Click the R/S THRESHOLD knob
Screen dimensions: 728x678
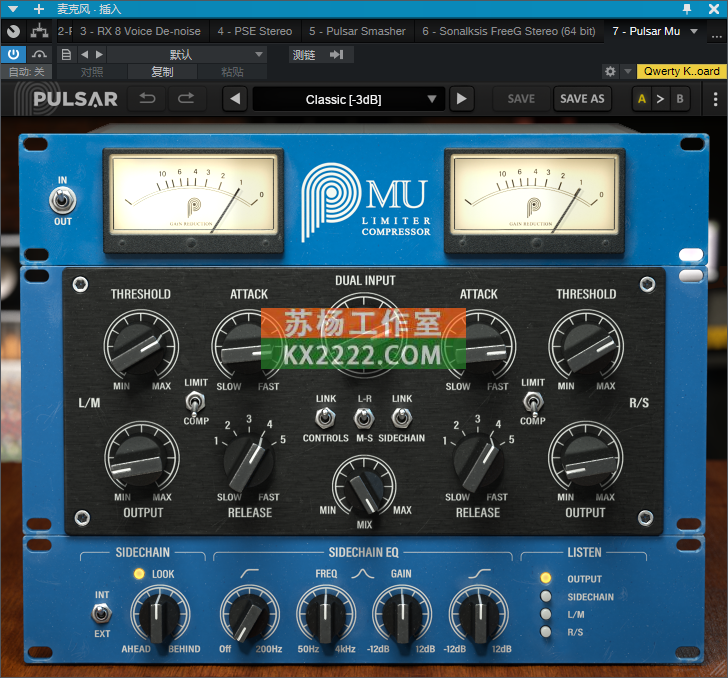(x=586, y=346)
